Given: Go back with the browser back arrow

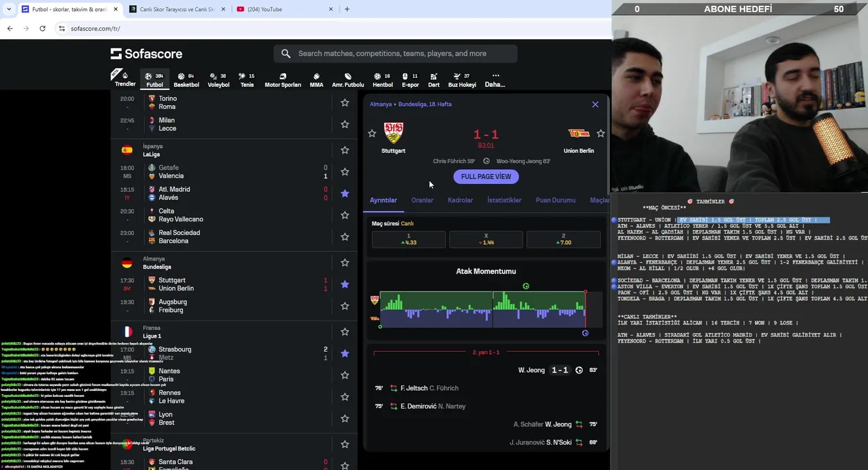Looking at the screenshot, I should (x=10, y=28).
